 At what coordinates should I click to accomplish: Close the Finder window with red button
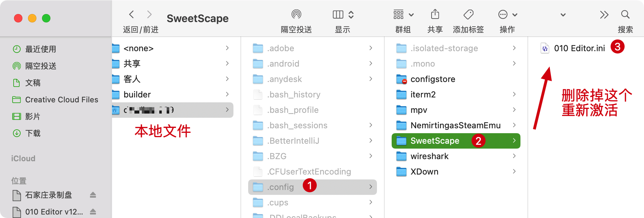point(18,18)
